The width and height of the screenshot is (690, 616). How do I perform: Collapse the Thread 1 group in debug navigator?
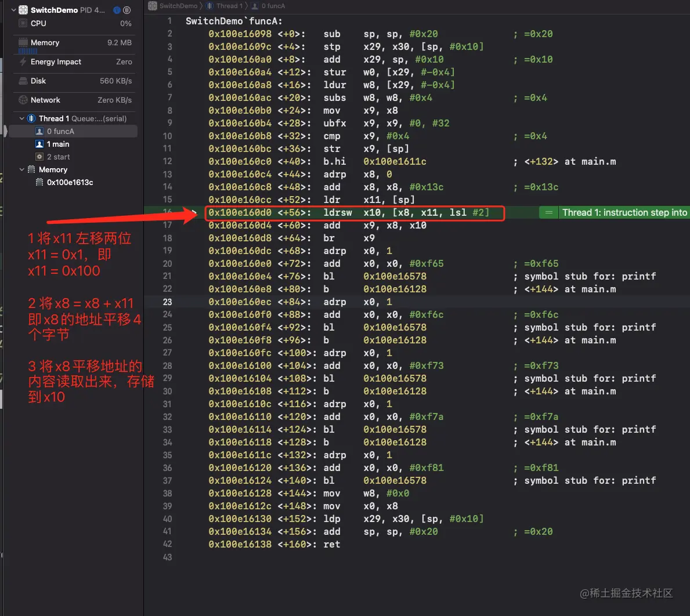[21, 118]
